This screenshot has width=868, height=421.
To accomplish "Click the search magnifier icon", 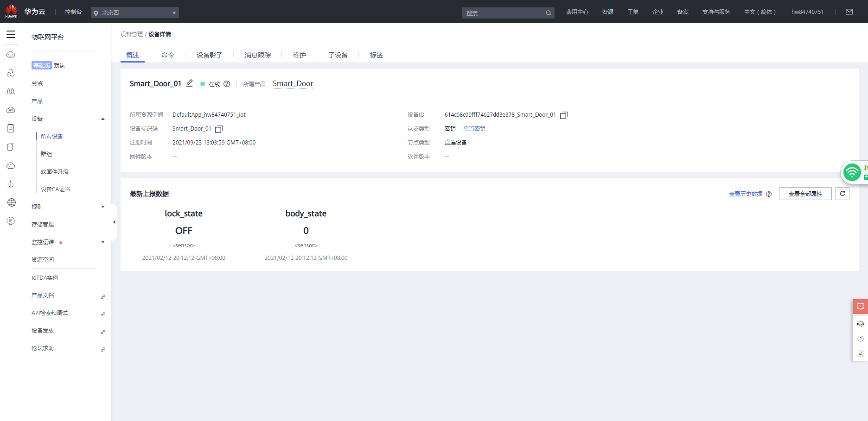I will (549, 13).
